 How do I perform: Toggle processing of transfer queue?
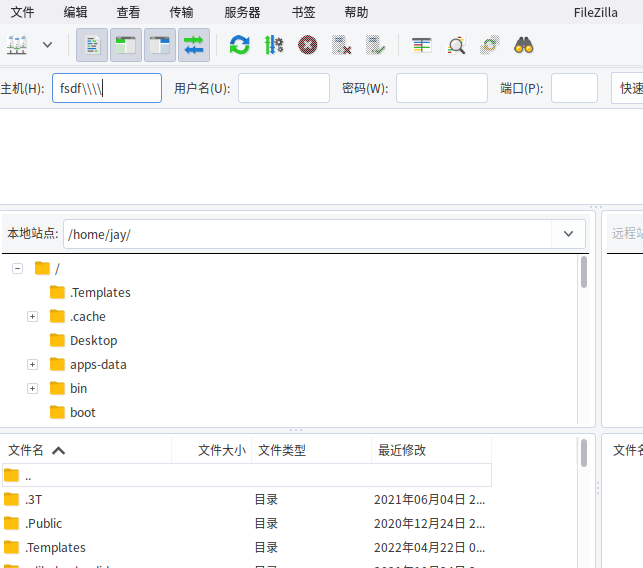coord(274,45)
